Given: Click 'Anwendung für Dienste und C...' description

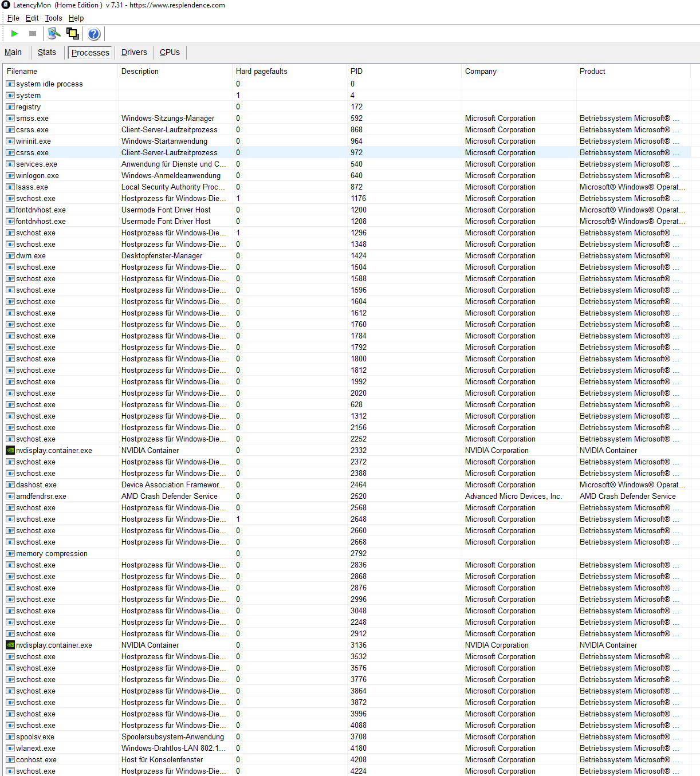Looking at the screenshot, I should (174, 164).
